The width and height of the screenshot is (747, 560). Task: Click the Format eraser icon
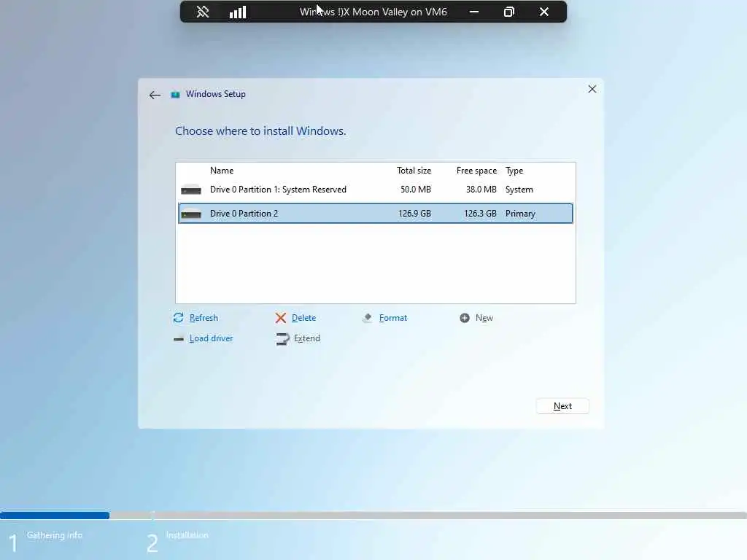(368, 318)
